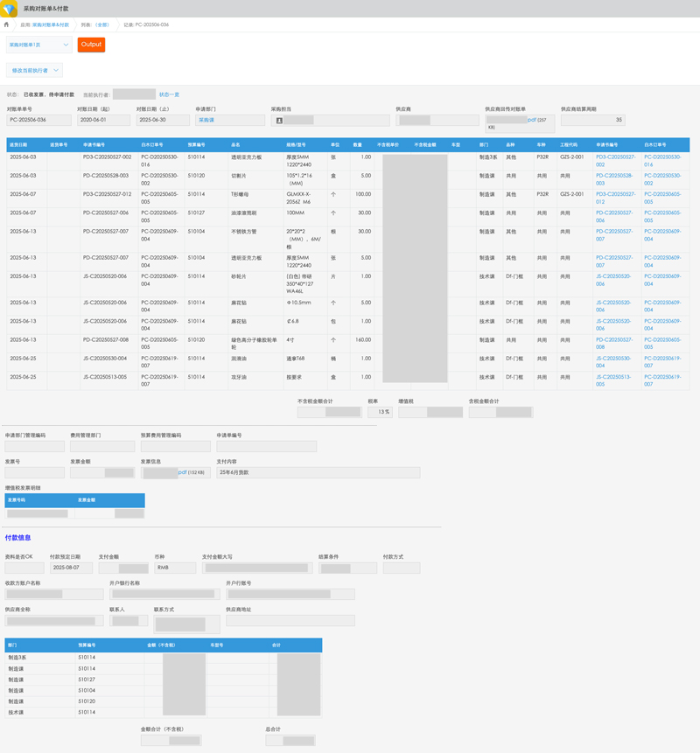Click the home icon in breadcrumb
700x753 pixels.
point(7,24)
